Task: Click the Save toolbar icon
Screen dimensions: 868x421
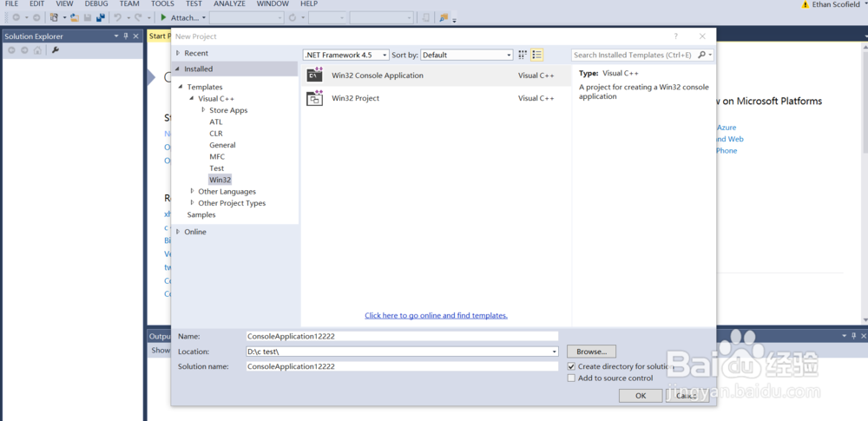Action: (88, 17)
